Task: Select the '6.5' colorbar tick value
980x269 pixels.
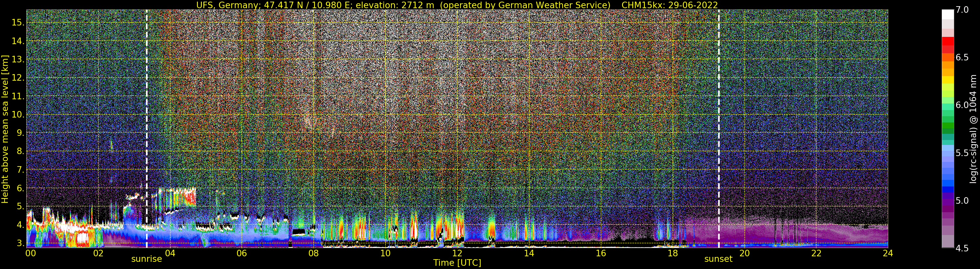Action: [962, 57]
